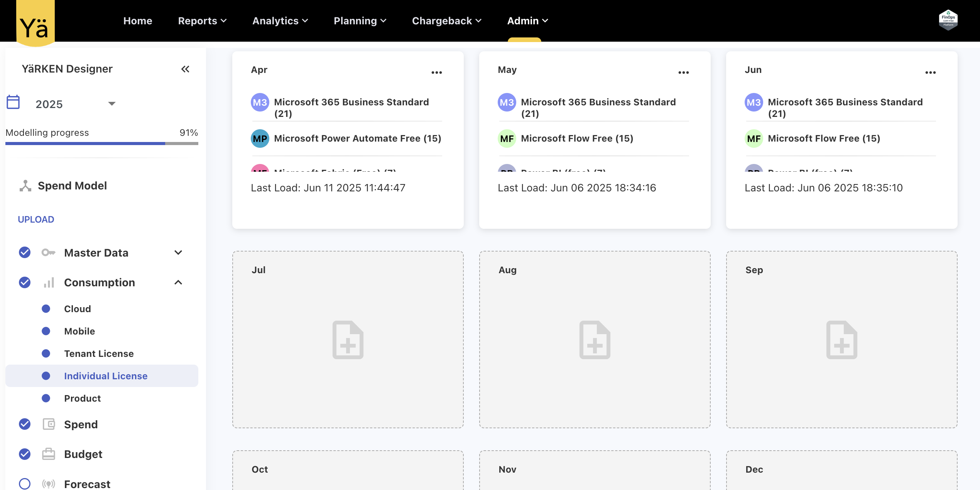The height and width of the screenshot is (490, 980).
Task: Click the add-file icon in Aug
Action: click(x=595, y=340)
